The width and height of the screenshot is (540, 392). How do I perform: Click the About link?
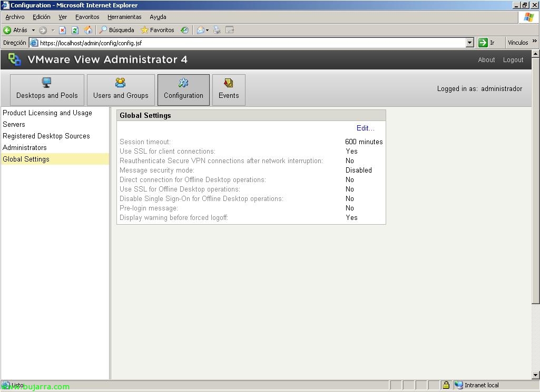486,60
